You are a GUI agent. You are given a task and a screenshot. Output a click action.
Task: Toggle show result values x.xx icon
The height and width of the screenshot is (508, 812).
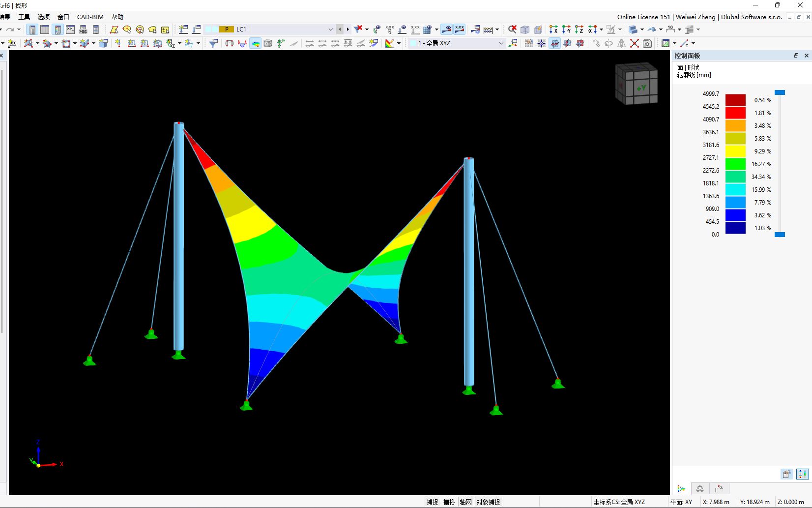(x=460, y=30)
